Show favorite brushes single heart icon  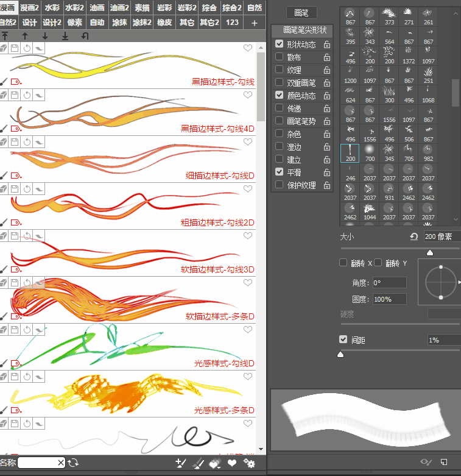(x=232, y=463)
